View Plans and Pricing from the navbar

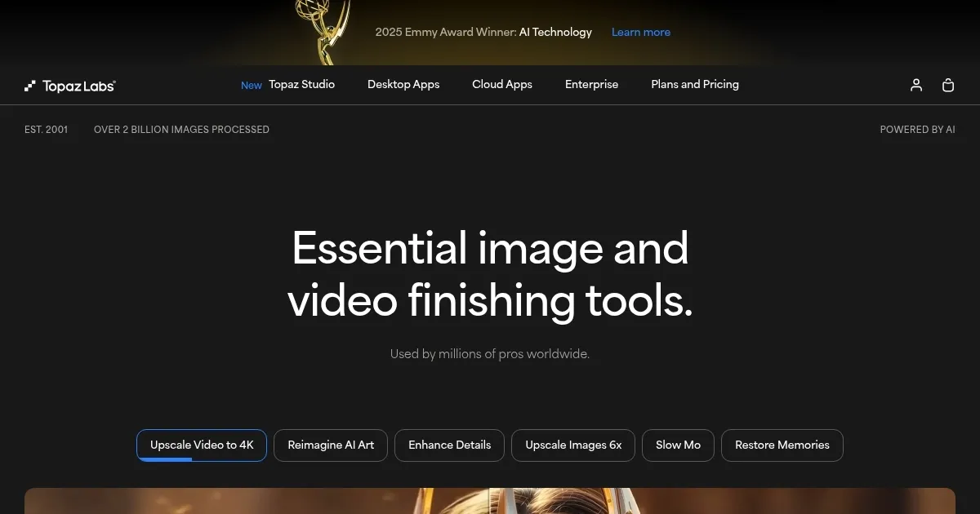click(694, 84)
